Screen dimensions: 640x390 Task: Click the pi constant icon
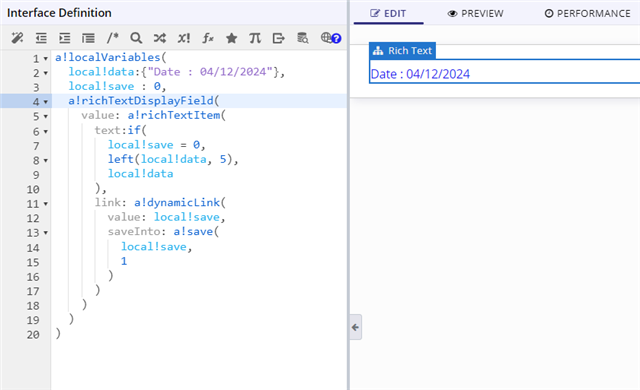[x=255, y=38]
